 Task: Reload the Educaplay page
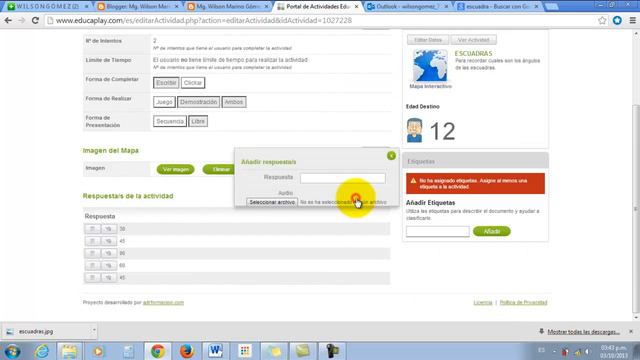coord(35,20)
